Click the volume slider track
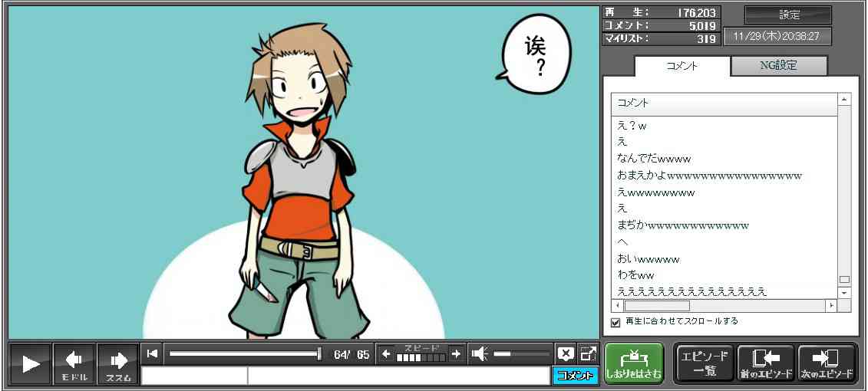868x391 pixels. click(x=522, y=353)
